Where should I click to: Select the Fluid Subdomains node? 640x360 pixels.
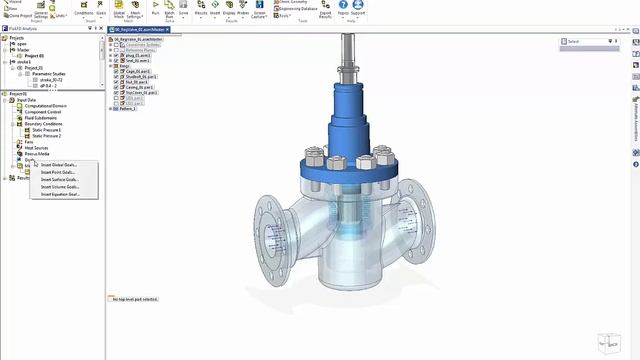point(37,118)
